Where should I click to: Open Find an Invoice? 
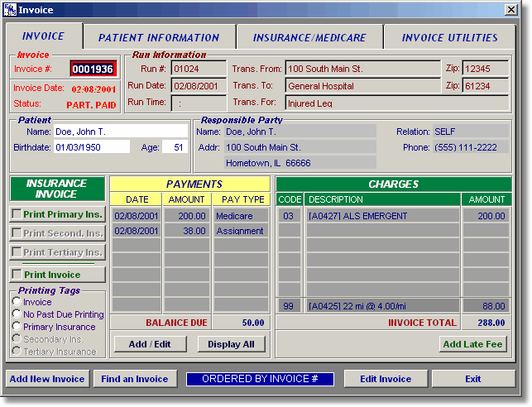(135, 379)
